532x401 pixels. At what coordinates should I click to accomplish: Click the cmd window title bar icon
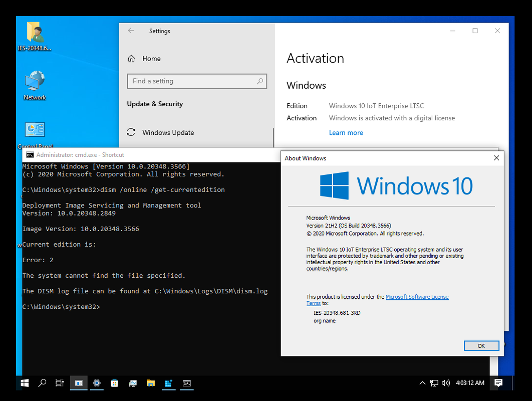coord(30,155)
